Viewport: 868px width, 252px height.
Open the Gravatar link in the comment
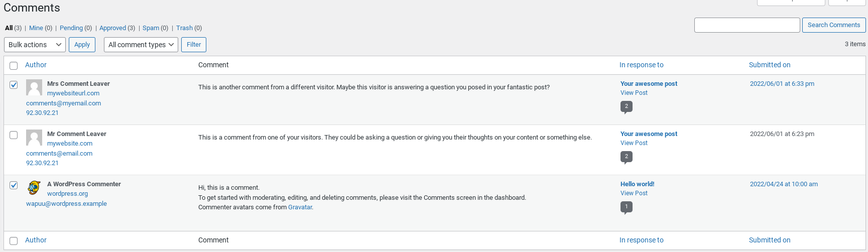(300, 207)
